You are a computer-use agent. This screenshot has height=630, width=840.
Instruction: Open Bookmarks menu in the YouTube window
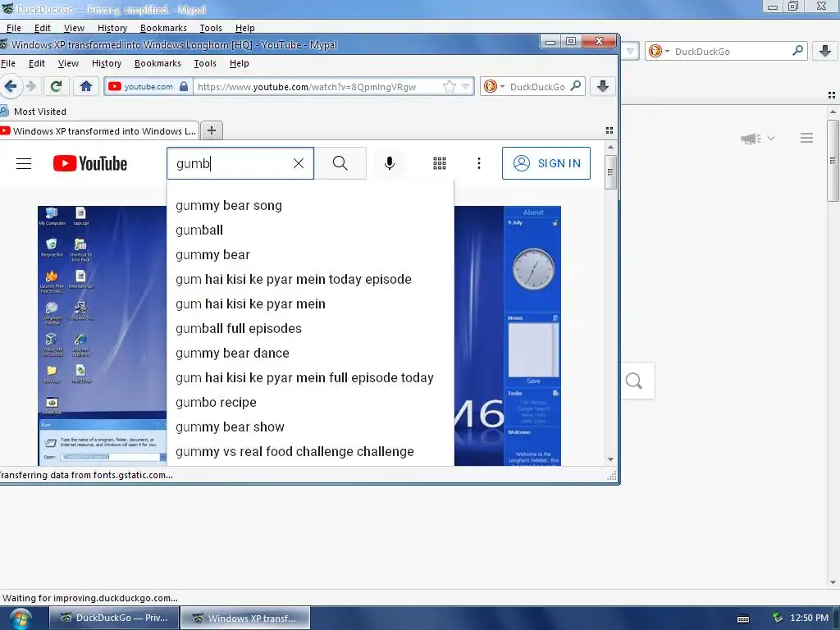[x=157, y=63]
